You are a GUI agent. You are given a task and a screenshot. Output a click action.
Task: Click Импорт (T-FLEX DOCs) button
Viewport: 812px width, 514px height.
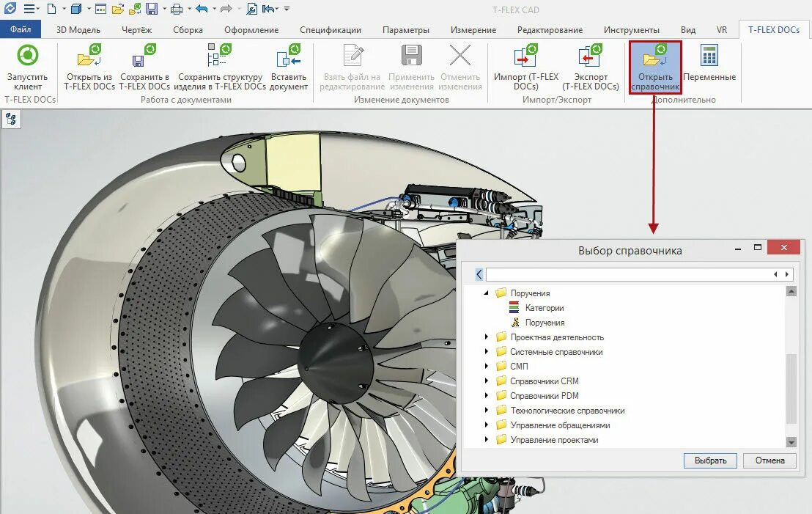[526, 67]
